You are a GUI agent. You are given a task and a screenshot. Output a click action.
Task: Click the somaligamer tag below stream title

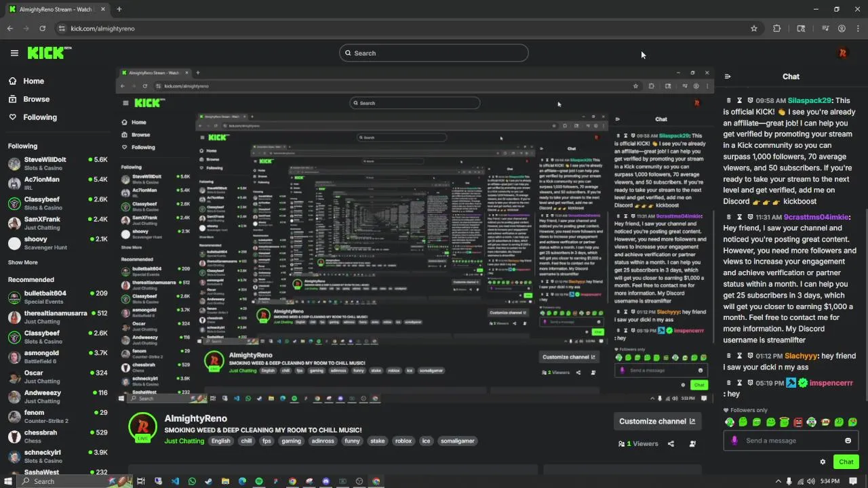[x=457, y=441]
